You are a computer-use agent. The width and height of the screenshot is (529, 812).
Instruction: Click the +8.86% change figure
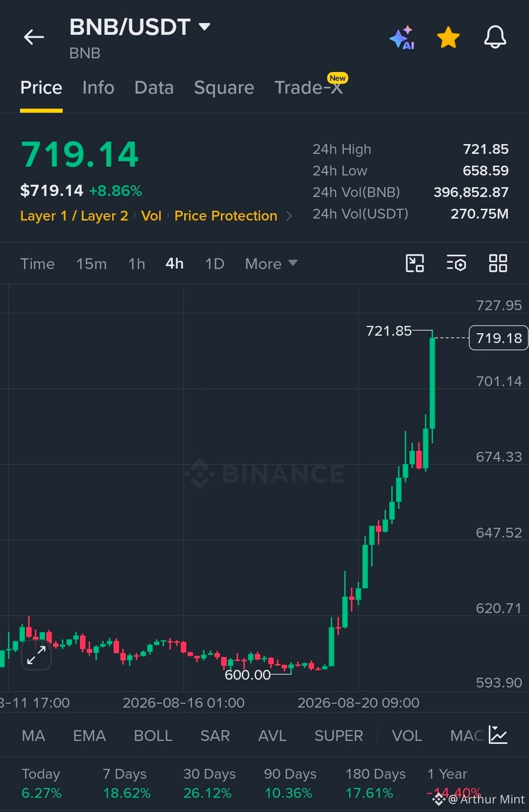point(116,191)
